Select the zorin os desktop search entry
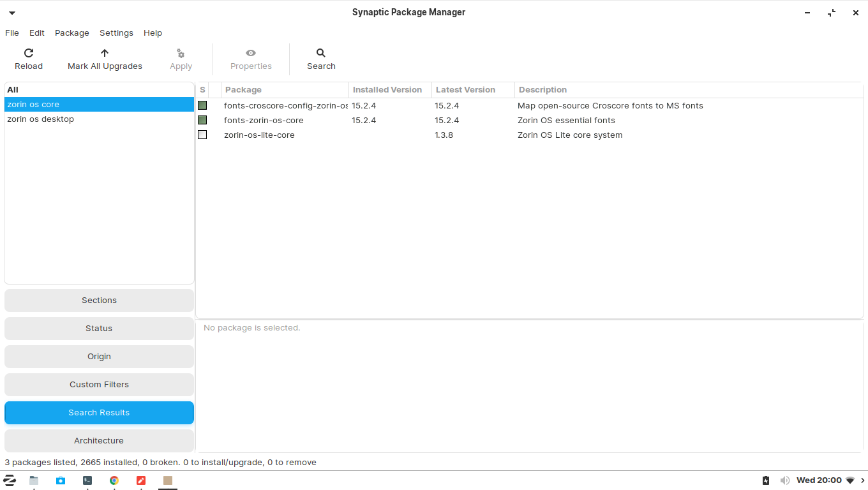 pyautogui.click(x=99, y=119)
